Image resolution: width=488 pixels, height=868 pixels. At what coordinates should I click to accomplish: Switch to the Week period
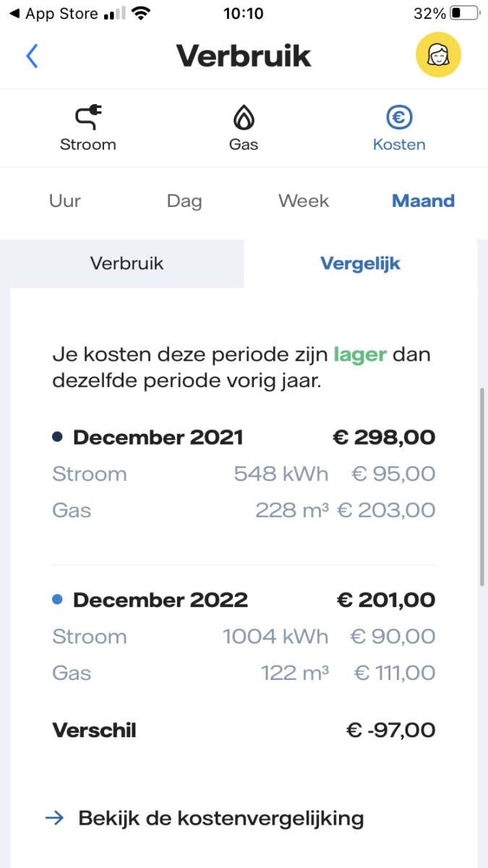[304, 200]
